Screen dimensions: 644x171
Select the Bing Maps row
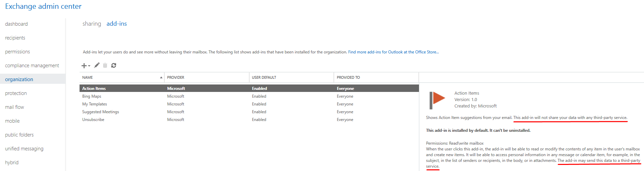249,96
